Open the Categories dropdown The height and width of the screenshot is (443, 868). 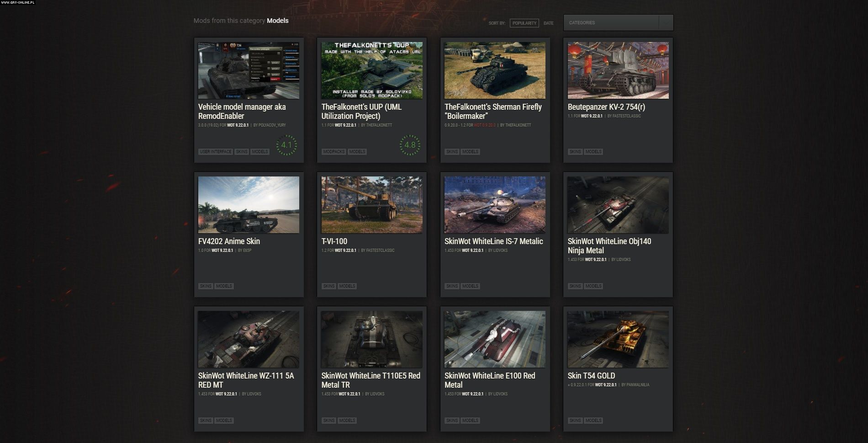tap(611, 23)
